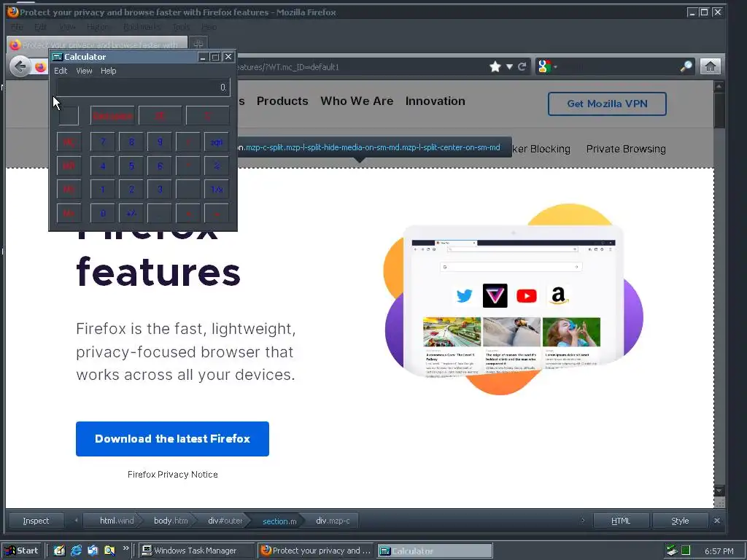Screen dimensions: 747x560
Task: Toggle the HTML panel in inspector
Action: click(x=621, y=521)
